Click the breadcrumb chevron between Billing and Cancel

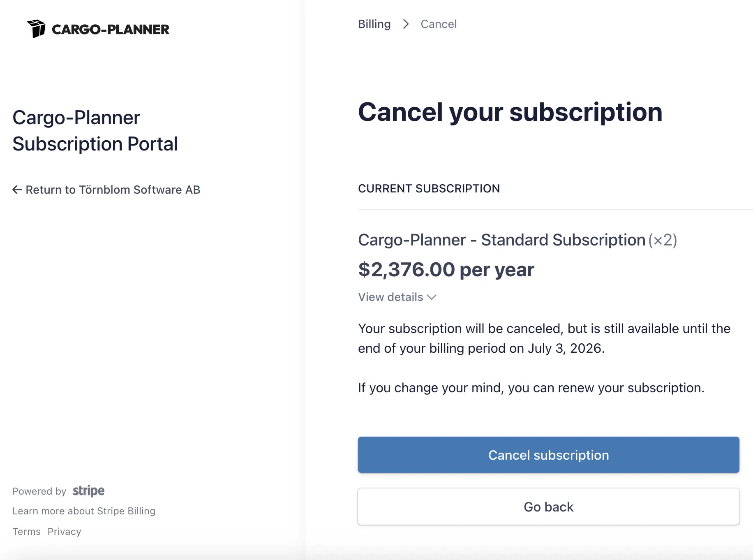coord(406,24)
